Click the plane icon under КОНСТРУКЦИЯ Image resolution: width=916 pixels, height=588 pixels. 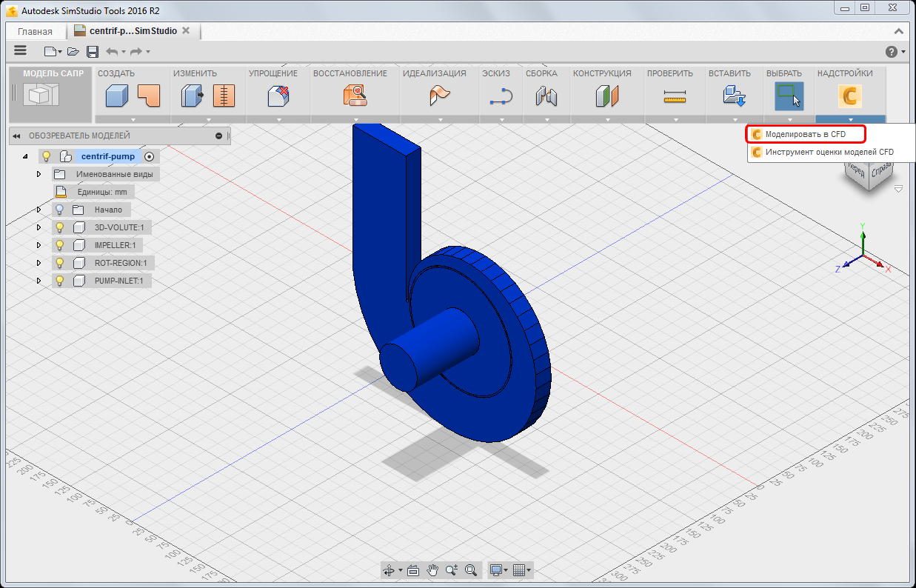point(606,96)
